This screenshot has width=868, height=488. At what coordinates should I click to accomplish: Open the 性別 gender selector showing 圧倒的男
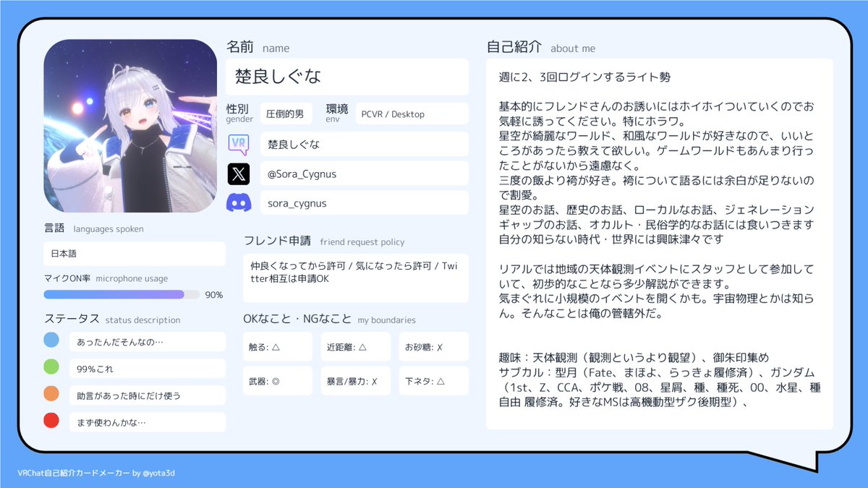(287, 114)
